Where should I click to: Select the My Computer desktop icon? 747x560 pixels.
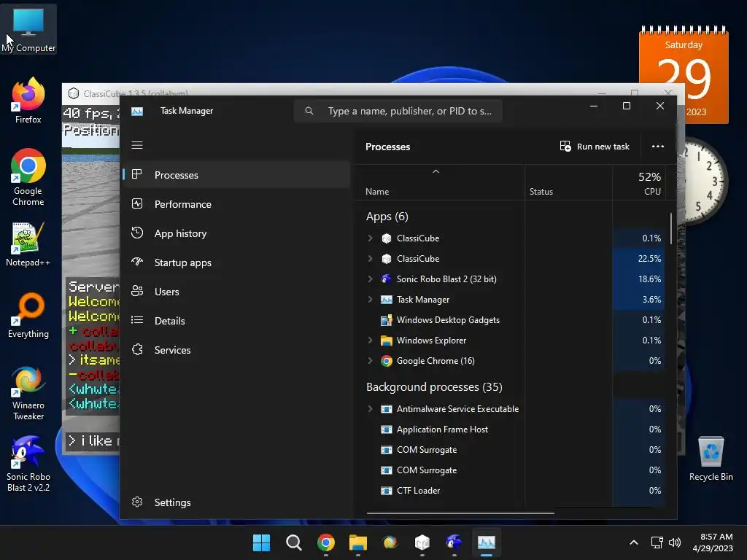[x=28, y=29]
